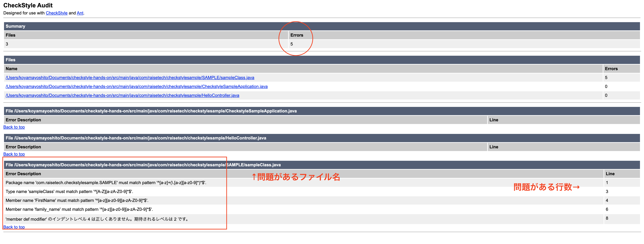Viewport: 644px width, 244px height.
Task: Open the HelloController.java file link
Action: [x=122, y=95]
